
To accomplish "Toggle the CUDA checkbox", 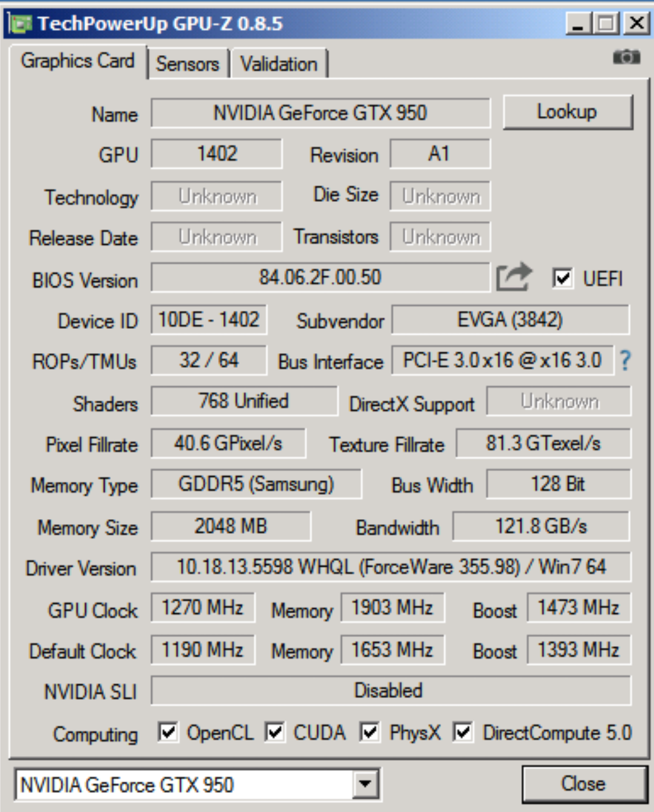I will (274, 732).
